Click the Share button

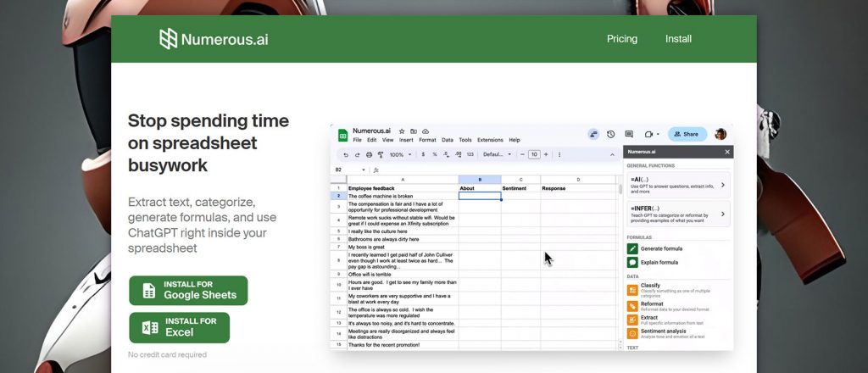(x=687, y=134)
